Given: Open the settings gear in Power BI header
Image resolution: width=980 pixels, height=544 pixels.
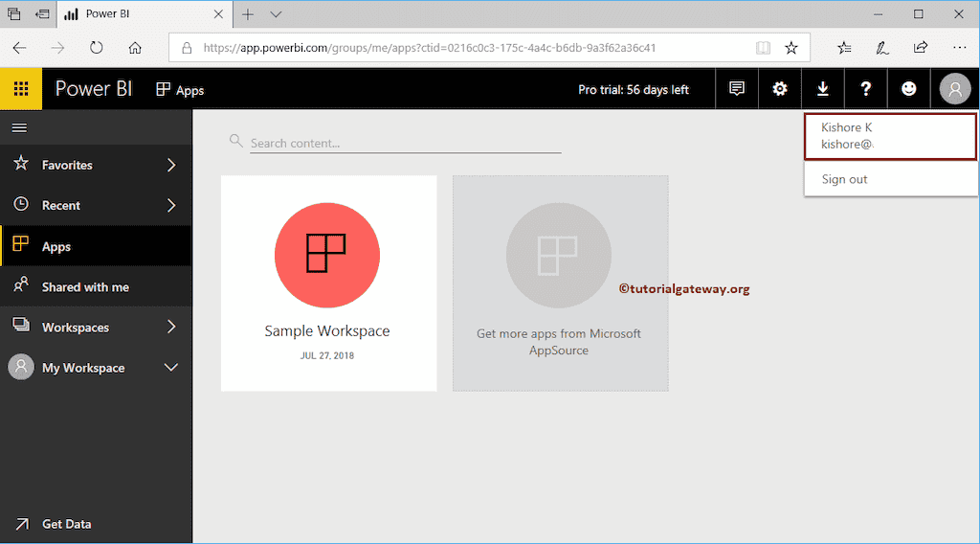Looking at the screenshot, I should point(779,89).
